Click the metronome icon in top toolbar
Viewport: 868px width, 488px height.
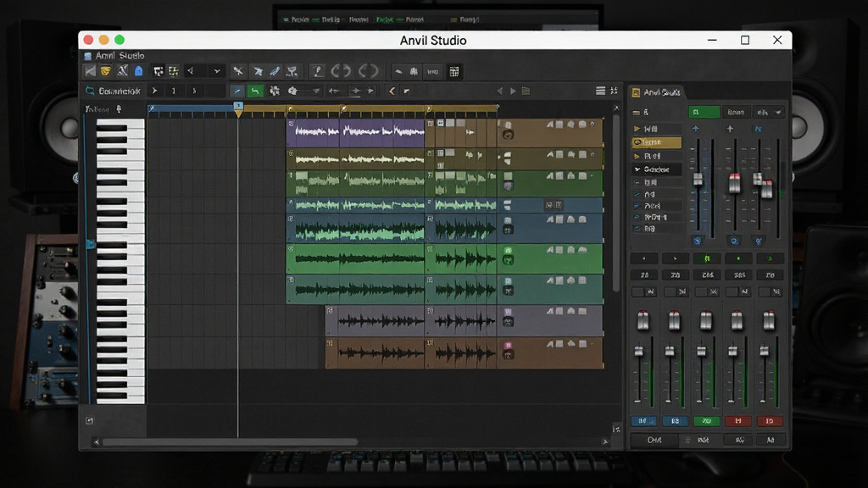(122, 71)
